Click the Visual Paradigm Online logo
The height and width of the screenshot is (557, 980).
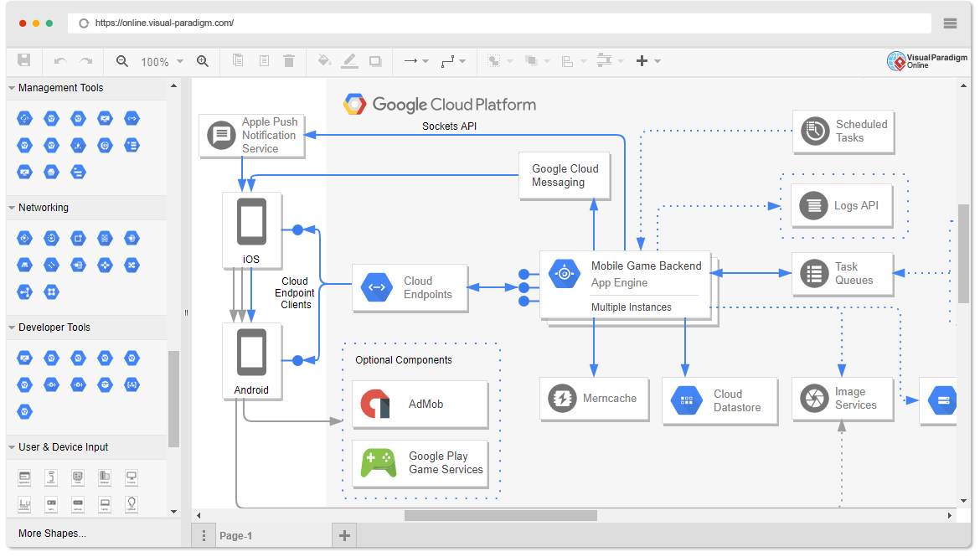coord(926,60)
